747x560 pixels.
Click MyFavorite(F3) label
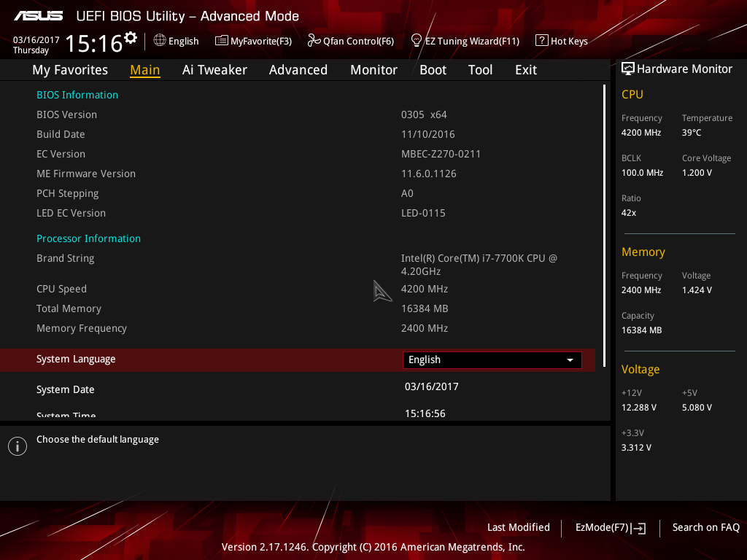[x=261, y=42]
